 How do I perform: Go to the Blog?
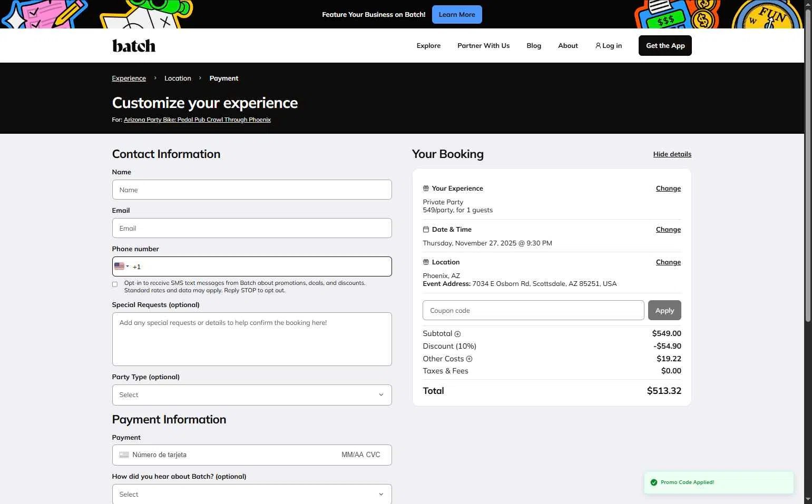(534, 46)
